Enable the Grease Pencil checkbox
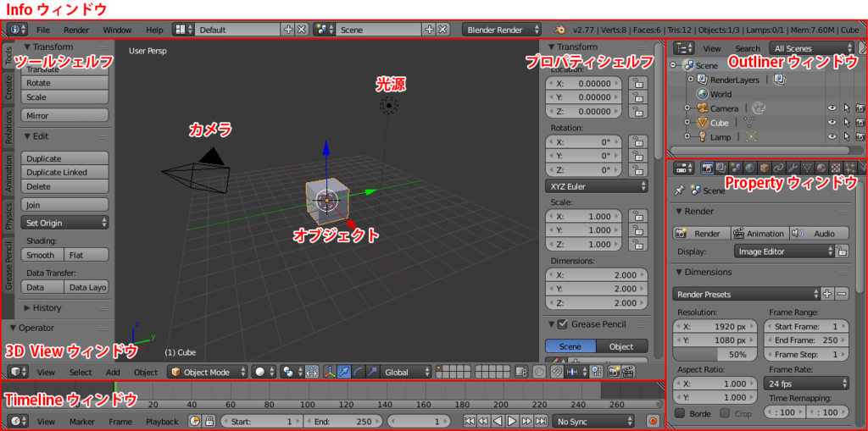The height and width of the screenshot is (431, 868). tap(563, 324)
